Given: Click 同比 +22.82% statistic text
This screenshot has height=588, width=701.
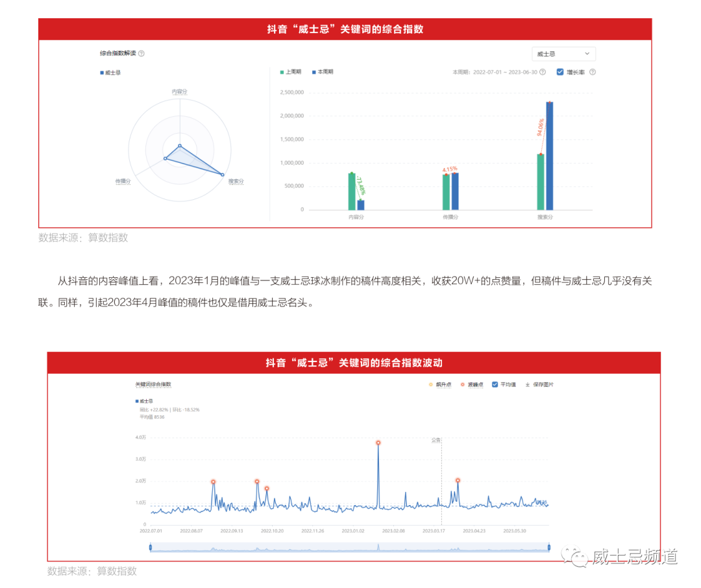Looking at the screenshot, I should point(154,410).
